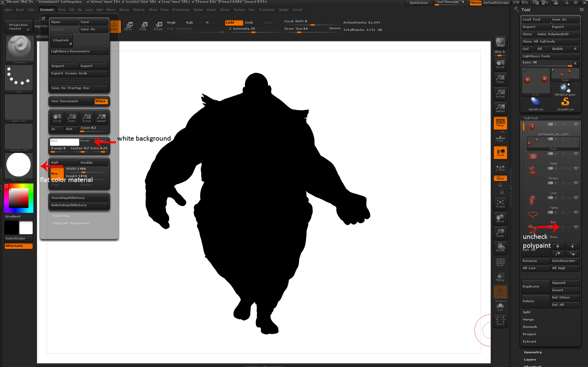
Task: Enable Zadd mode
Action: point(234,23)
